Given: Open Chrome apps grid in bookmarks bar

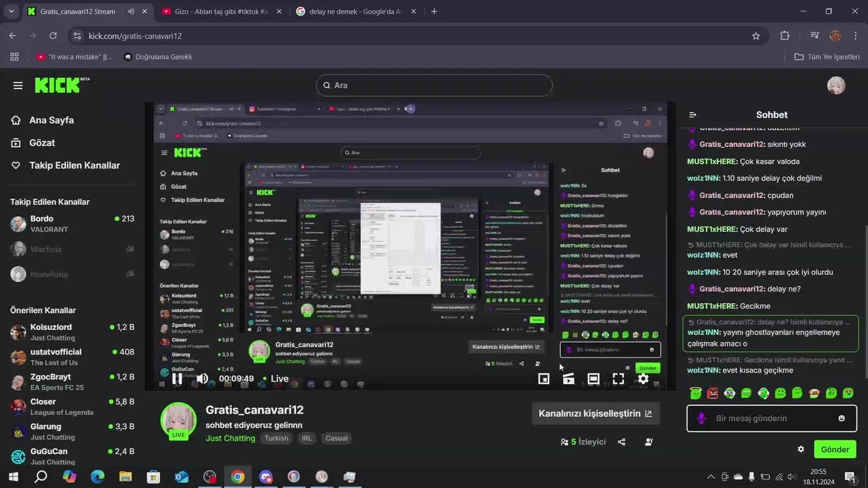Looking at the screenshot, I should [14, 57].
